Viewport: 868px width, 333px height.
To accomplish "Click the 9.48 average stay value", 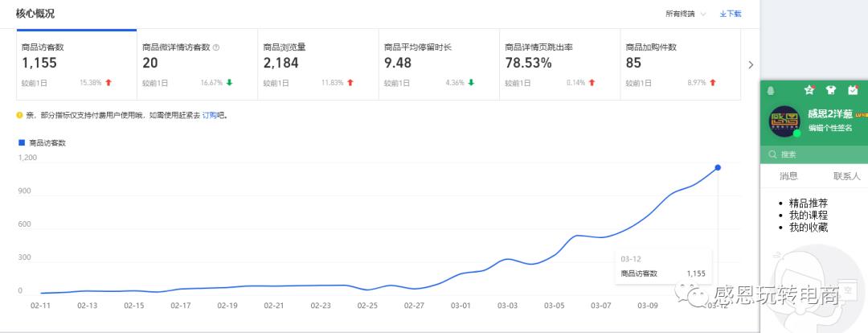I will tap(398, 64).
